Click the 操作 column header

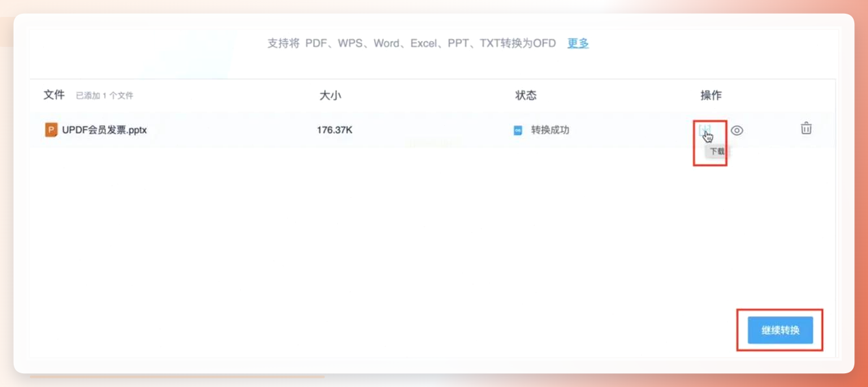pos(711,95)
